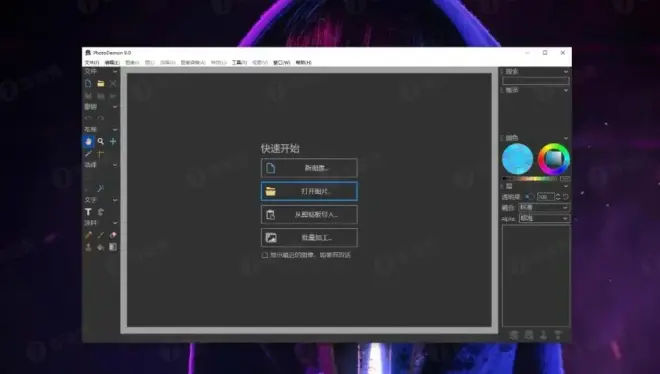The image size is (660, 374).
Task: Select the advanced typography text tool
Action: [100, 212]
